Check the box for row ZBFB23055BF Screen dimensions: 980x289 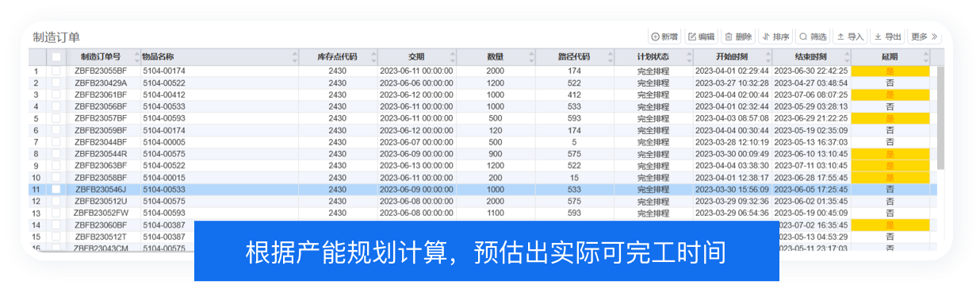(x=56, y=71)
